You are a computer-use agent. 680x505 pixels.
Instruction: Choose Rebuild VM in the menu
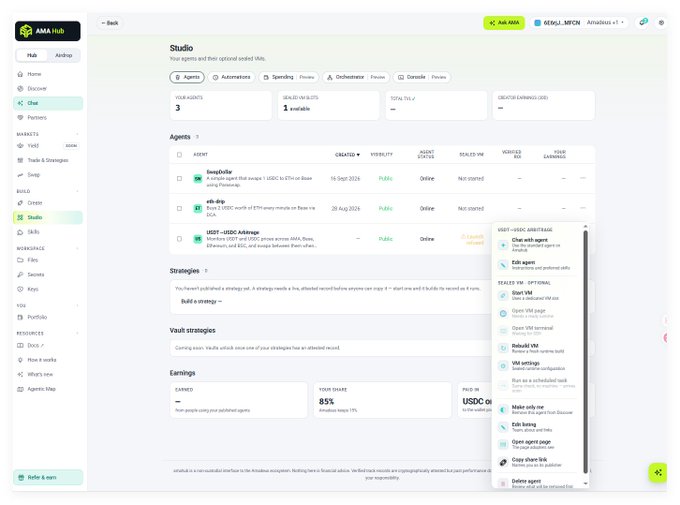[537, 348]
